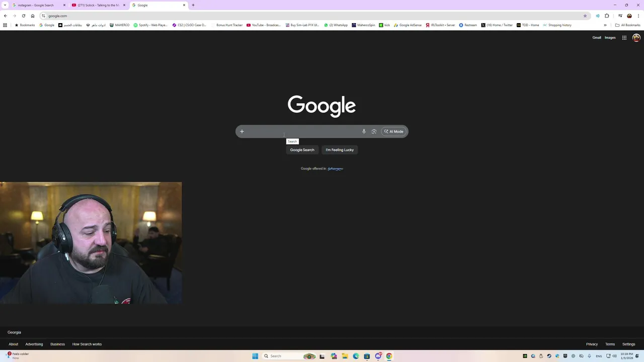Viewport: 644px width, 362px height.
Task: Open the Apps grid in bookmarks bar
Action: (x=5, y=25)
